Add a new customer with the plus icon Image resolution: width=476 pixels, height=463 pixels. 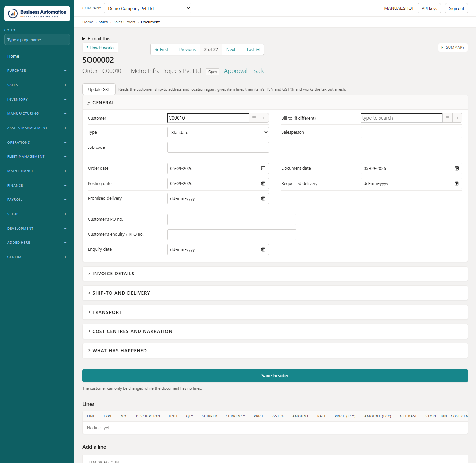[x=264, y=118]
